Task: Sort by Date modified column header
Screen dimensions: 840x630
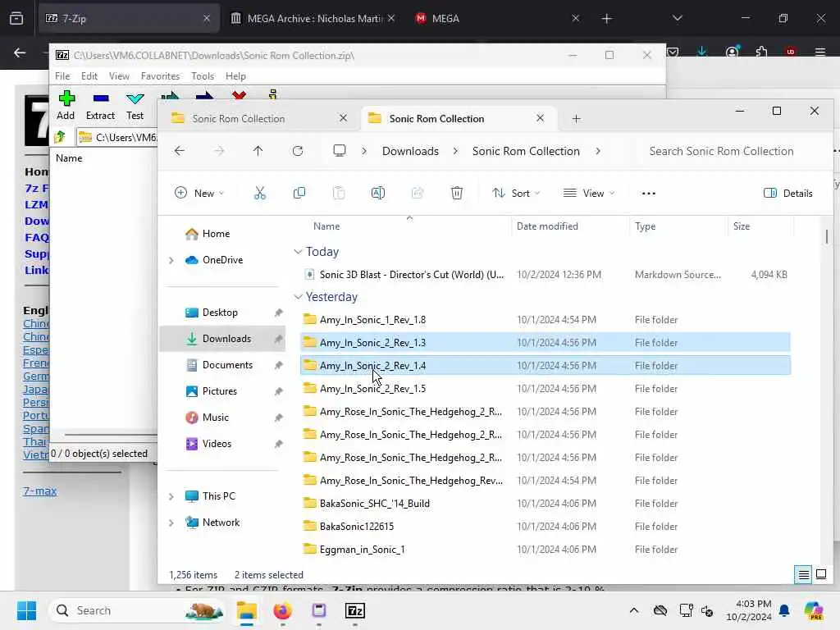Action: pyautogui.click(x=547, y=226)
